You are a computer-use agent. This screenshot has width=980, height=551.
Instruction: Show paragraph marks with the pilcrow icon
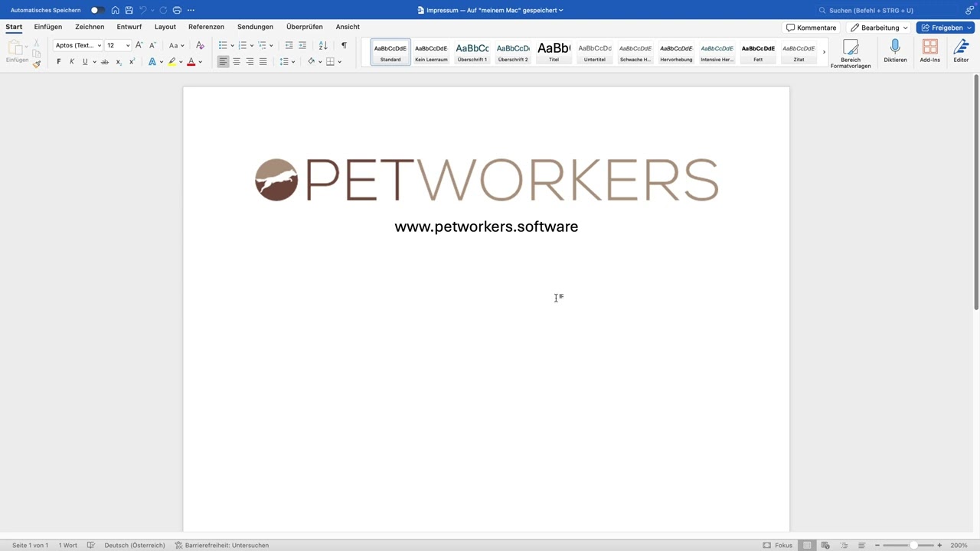point(344,45)
